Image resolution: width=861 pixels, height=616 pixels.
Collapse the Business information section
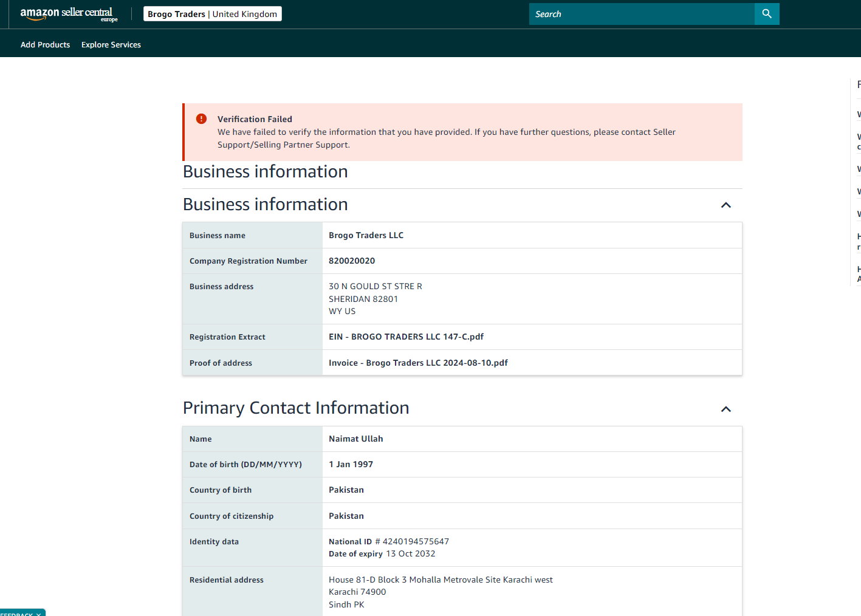(x=726, y=205)
